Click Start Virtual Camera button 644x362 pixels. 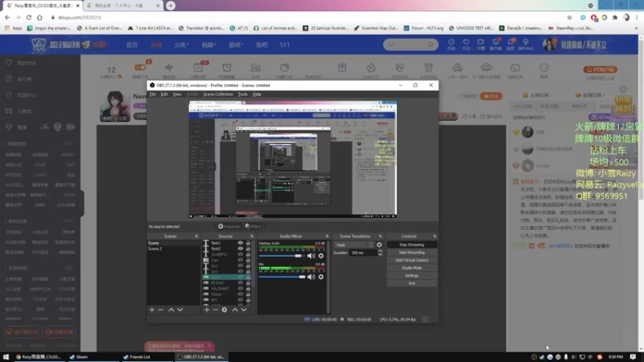pyautogui.click(x=411, y=260)
